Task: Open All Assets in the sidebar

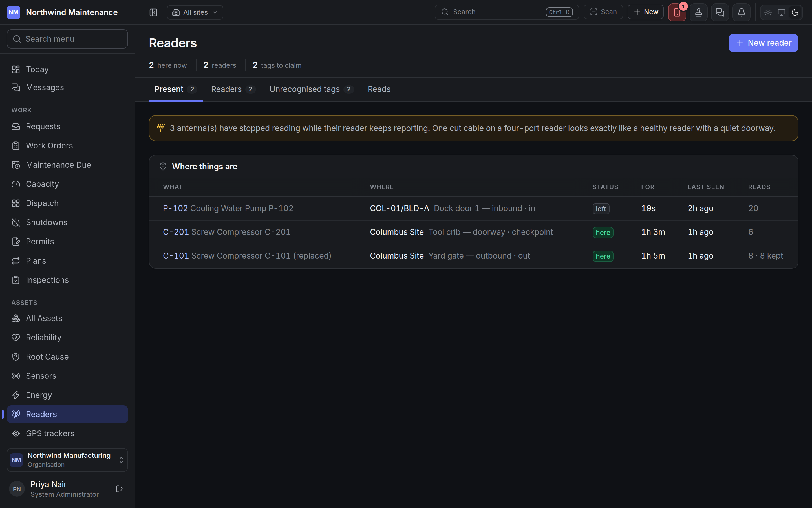Action: 67,319
